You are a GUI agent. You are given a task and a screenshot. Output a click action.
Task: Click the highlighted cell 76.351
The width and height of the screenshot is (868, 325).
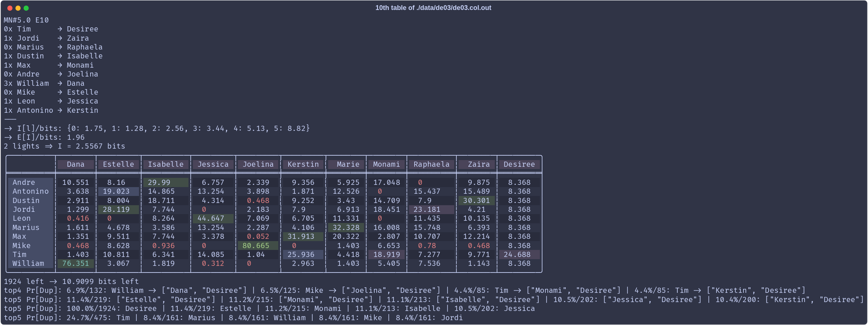click(x=76, y=263)
